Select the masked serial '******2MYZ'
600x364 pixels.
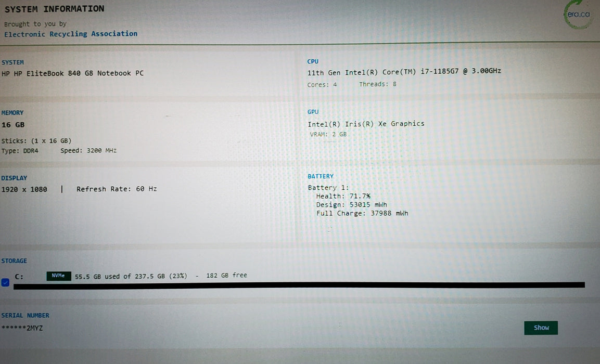click(x=22, y=328)
